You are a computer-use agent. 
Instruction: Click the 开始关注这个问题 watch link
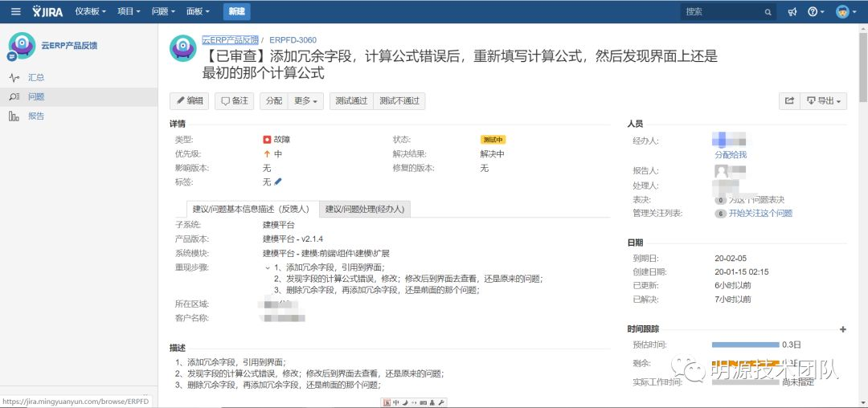(x=760, y=214)
